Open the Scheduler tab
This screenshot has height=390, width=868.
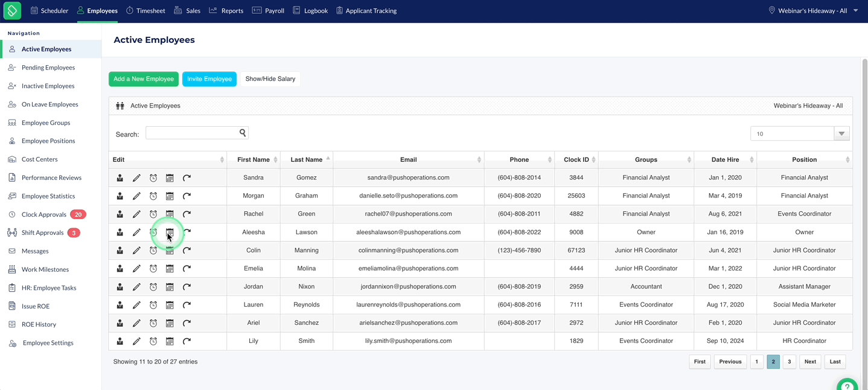pyautogui.click(x=49, y=11)
